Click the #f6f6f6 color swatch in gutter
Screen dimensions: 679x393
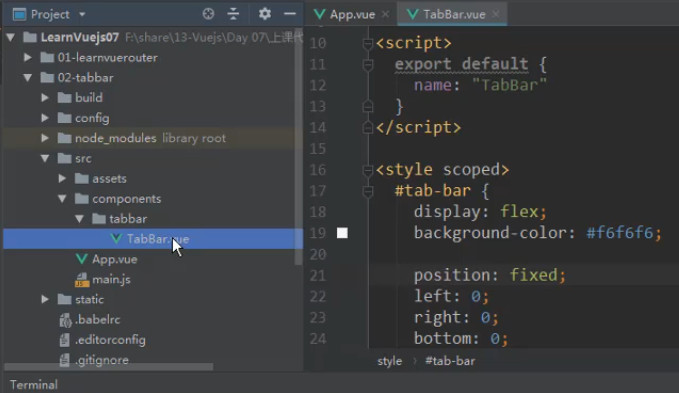(x=342, y=233)
